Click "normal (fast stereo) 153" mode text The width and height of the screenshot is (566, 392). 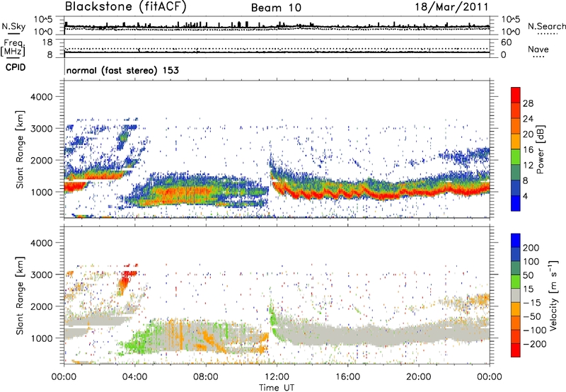tap(122, 70)
